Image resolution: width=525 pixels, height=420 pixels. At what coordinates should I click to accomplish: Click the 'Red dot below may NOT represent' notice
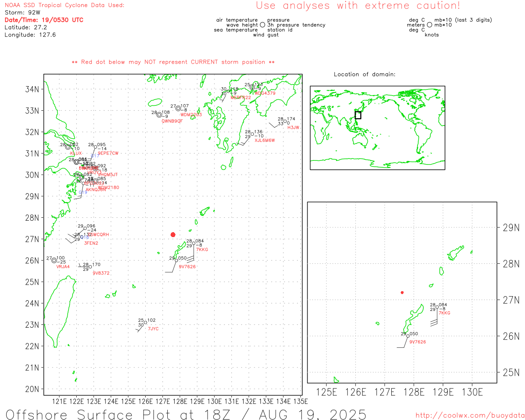tap(173, 62)
